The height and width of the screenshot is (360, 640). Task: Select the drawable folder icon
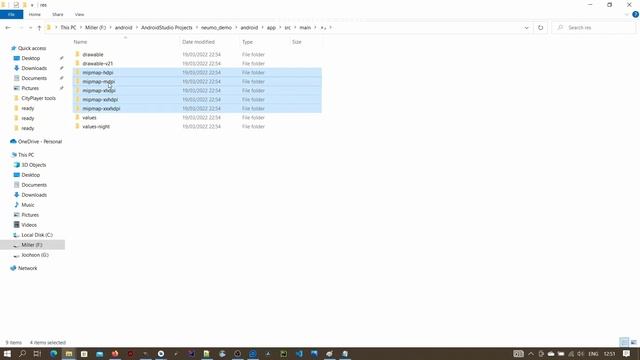pos(77,54)
